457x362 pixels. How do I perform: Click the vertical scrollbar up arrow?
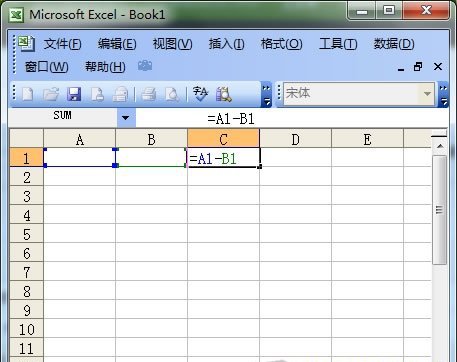[440, 146]
